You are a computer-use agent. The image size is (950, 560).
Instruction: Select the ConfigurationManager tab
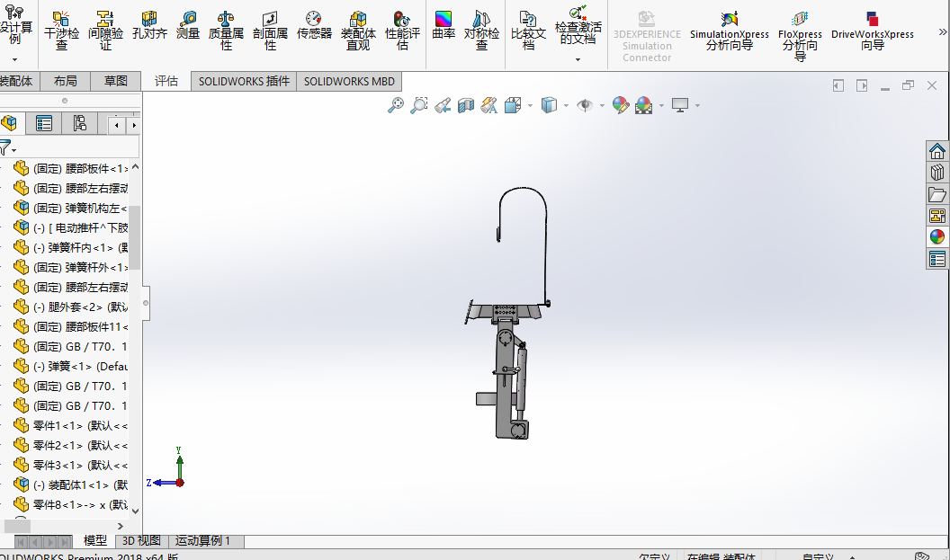[79, 123]
